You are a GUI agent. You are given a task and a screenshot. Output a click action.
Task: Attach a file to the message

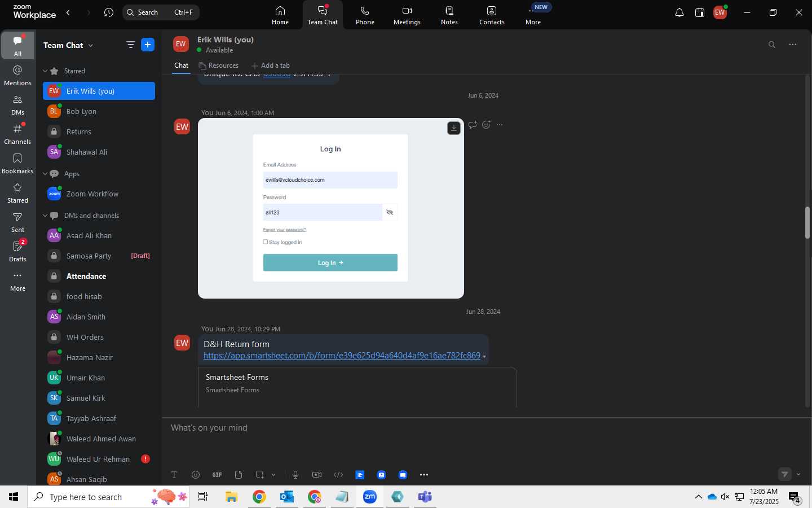coord(239,475)
